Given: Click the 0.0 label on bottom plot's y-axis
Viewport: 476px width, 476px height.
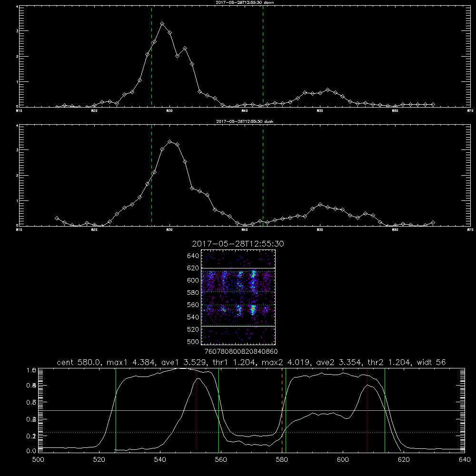Looking at the screenshot, I should tap(31, 451).
